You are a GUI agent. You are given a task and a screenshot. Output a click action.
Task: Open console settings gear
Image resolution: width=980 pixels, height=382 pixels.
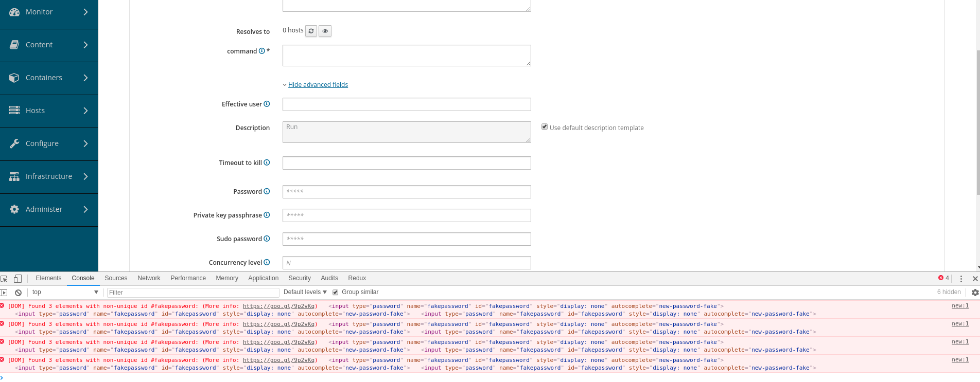pos(975,293)
